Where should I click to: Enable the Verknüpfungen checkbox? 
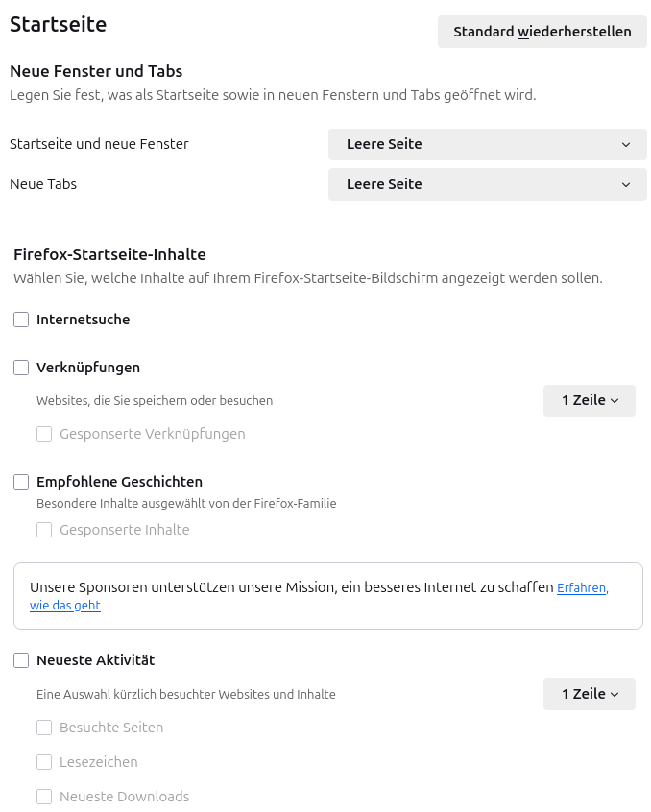pyautogui.click(x=21, y=368)
